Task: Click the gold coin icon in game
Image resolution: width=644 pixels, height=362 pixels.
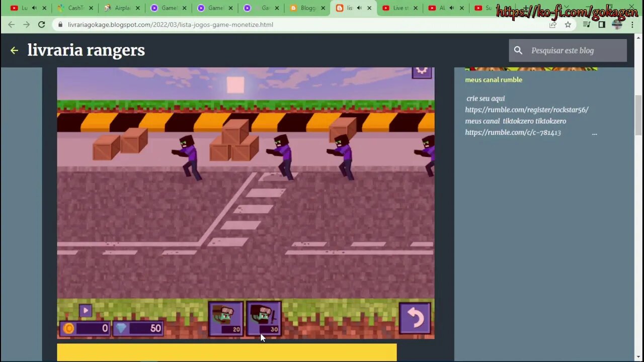Action: 69,328
